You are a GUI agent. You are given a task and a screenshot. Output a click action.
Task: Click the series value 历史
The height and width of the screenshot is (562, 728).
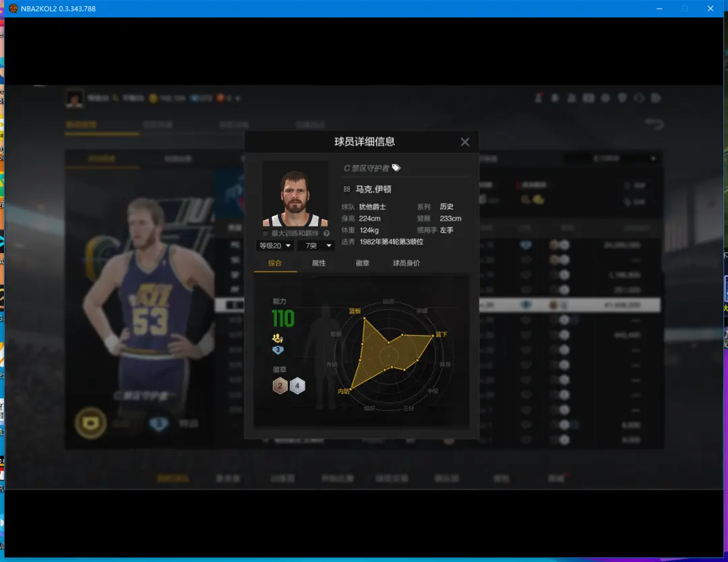point(447,206)
